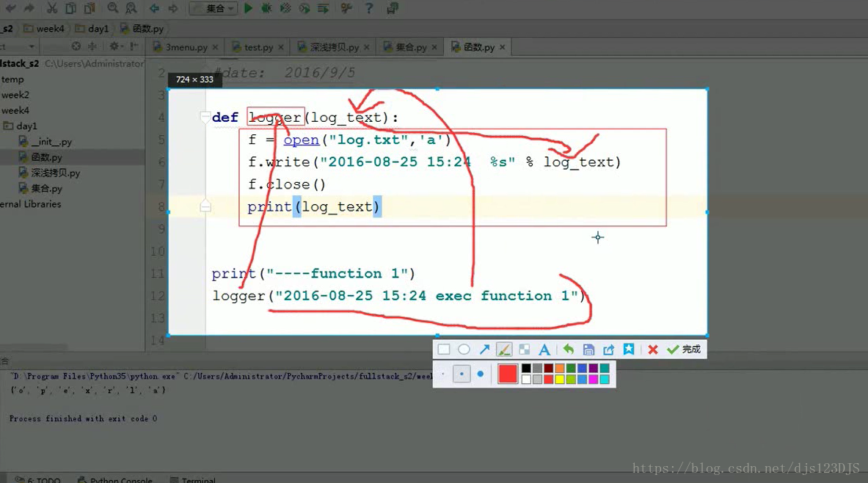Screen dimensions: 868x483
Task: Click week4 in the breadcrumb bar
Action: click(x=44, y=28)
